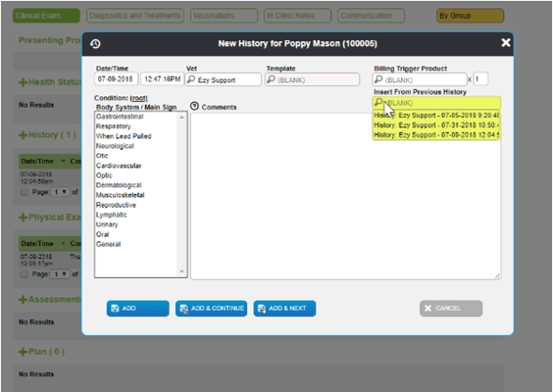Select Musculoskeletal in Body System list
Image resolution: width=553 pixels, height=392 pixels.
pos(121,195)
